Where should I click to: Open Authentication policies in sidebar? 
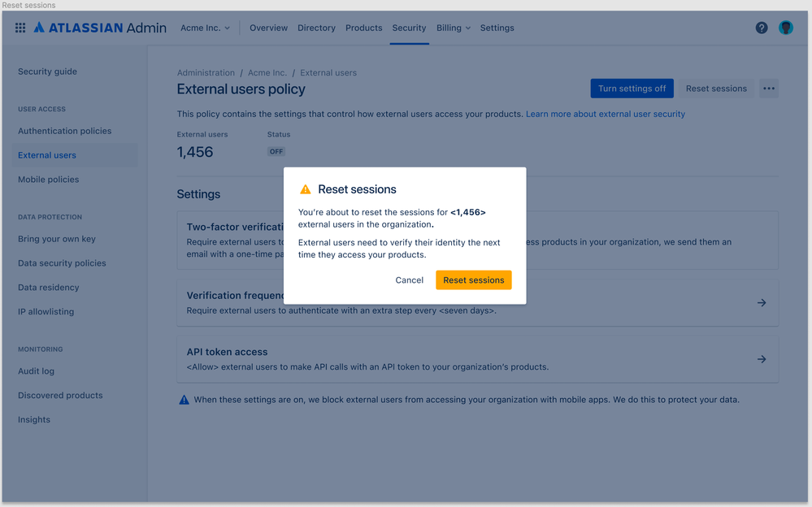coord(65,131)
